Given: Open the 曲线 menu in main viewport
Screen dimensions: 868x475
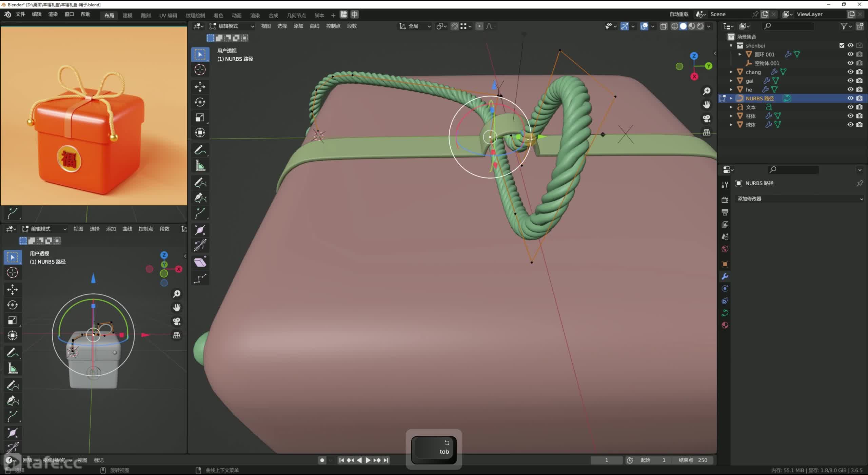Looking at the screenshot, I should click(315, 26).
